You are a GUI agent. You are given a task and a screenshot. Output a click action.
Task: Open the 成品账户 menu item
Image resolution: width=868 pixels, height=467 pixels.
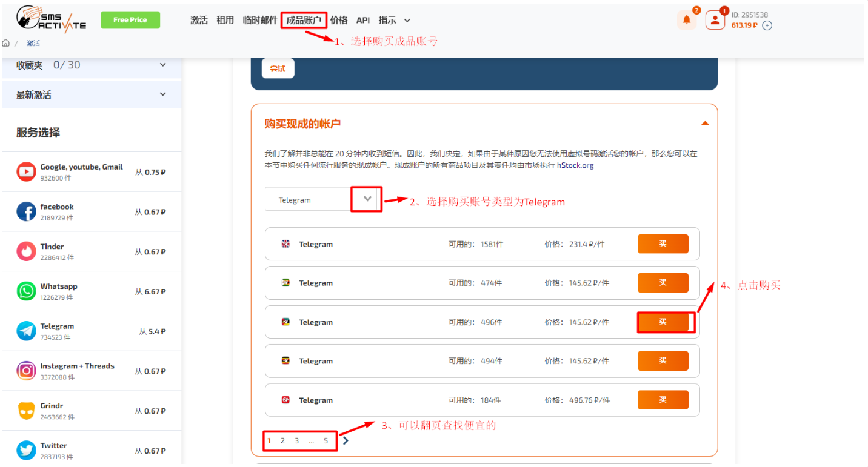click(x=304, y=21)
